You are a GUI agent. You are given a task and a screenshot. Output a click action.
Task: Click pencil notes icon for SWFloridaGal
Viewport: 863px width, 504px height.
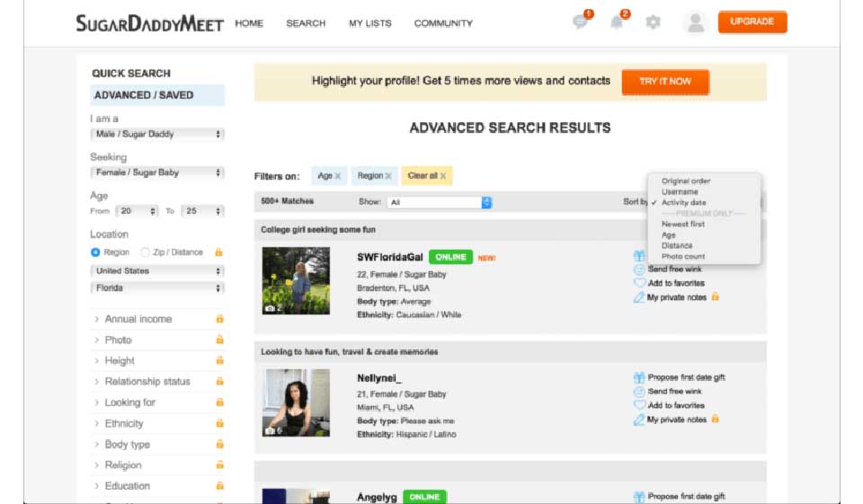pos(639,297)
